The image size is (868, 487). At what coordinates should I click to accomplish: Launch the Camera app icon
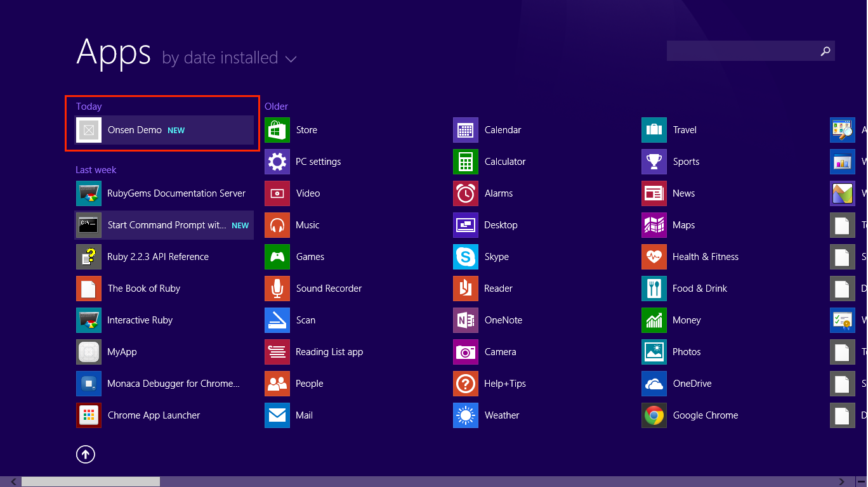point(466,352)
